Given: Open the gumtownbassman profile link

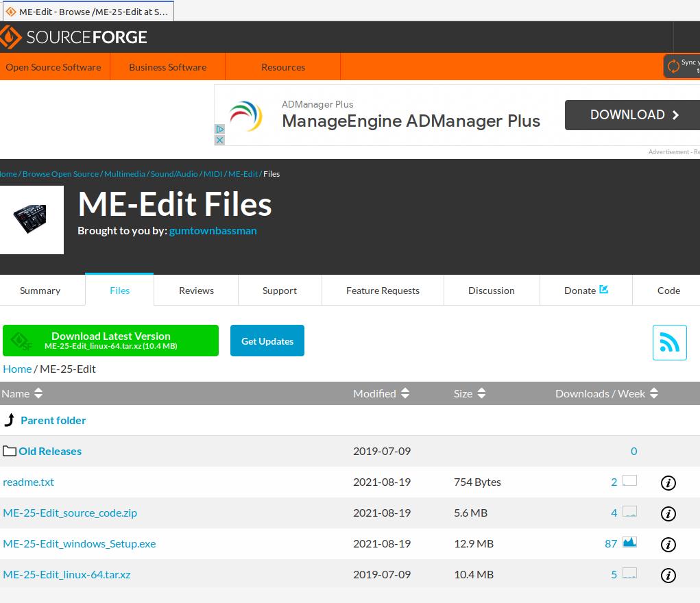Looking at the screenshot, I should [213, 231].
